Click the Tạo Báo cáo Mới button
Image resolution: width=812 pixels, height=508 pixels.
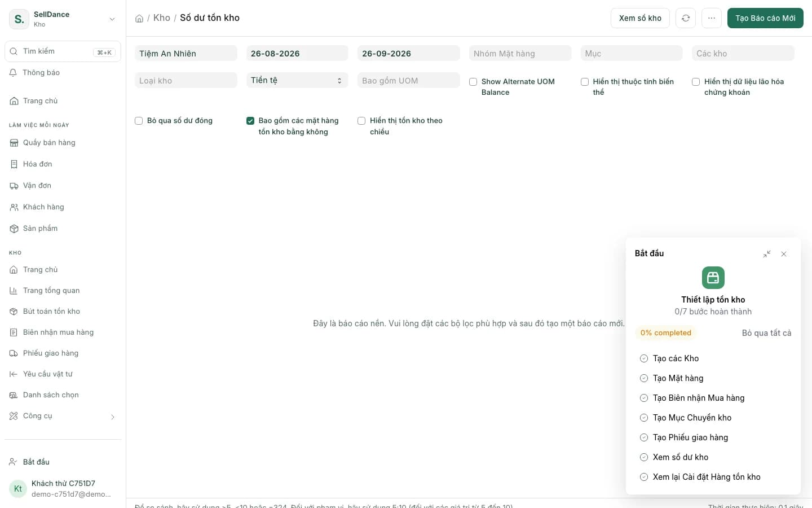765,18
